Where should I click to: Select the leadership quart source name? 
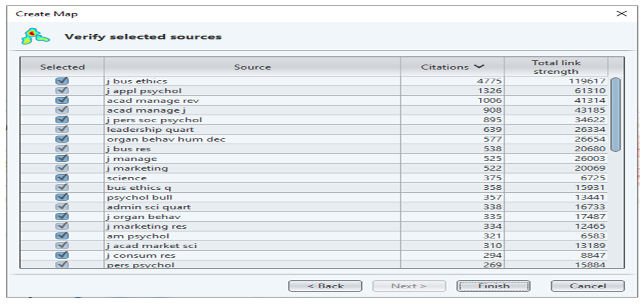[x=150, y=129]
